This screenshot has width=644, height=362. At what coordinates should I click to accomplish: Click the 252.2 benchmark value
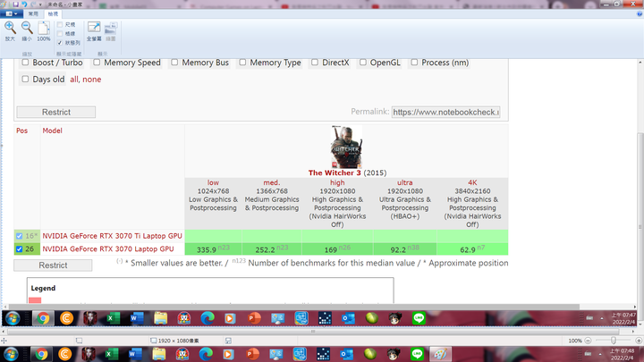[265, 249]
